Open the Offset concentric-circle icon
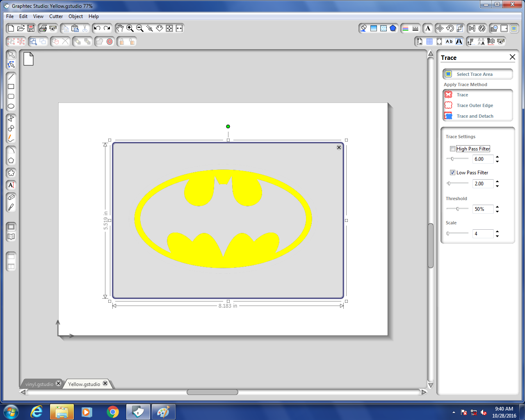The image size is (525, 420). [110, 41]
